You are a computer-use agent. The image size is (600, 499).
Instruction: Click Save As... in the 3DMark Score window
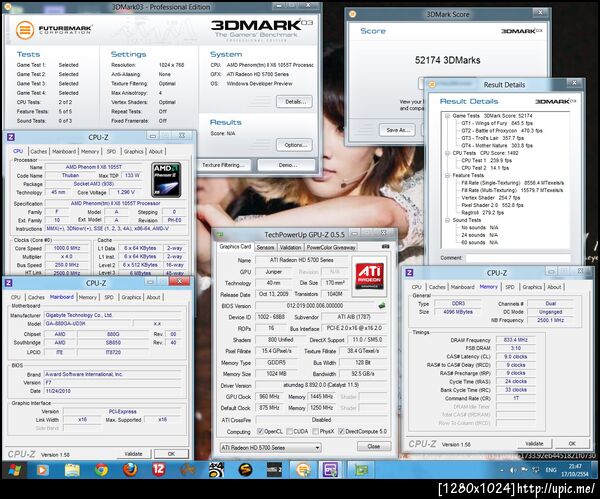(x=398, y=130)
